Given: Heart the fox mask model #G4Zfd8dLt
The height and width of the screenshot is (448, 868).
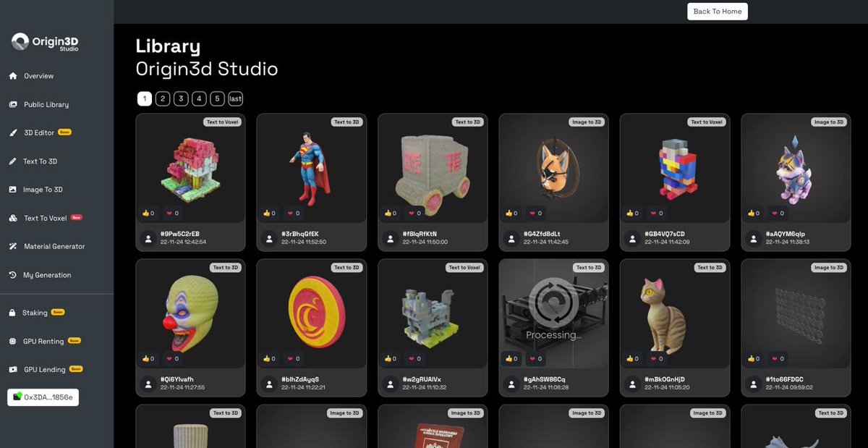Looking at the screenshot, I should [x=535, y=214].
